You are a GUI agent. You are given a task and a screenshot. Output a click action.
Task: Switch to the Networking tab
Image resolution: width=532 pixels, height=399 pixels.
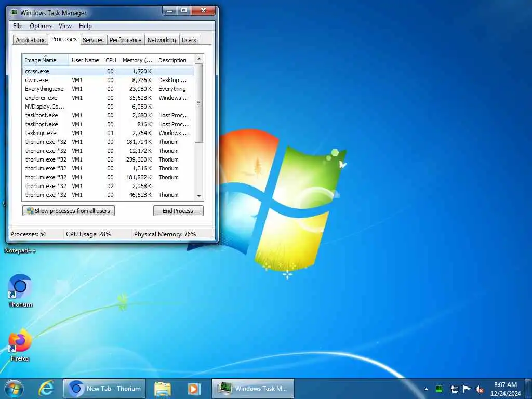coord(162,40)
